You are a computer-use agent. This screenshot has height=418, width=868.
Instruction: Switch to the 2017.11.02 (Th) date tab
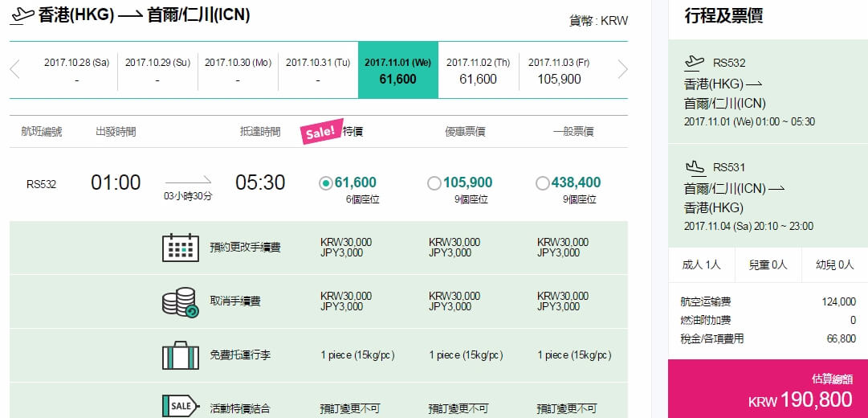(x=479, y=71)
